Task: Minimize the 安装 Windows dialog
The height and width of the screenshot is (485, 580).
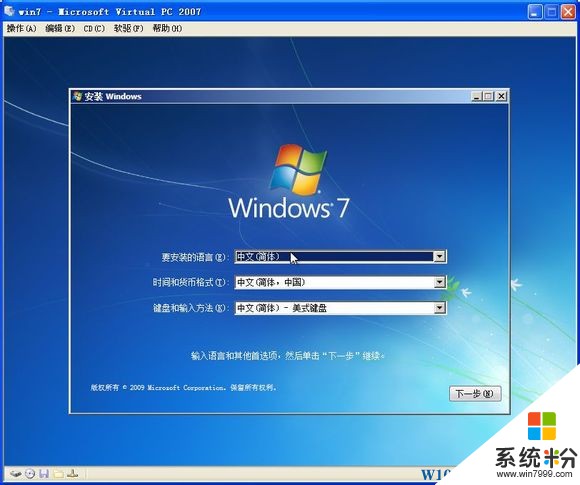Action: pos(476,97)
